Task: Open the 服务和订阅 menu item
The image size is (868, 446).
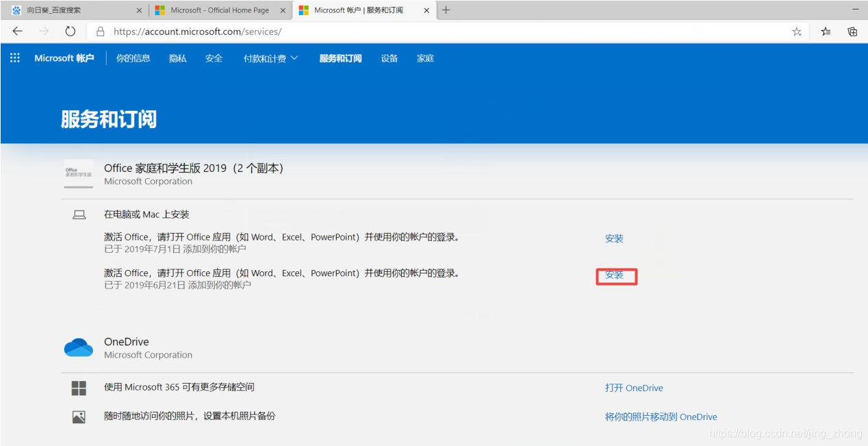Action: [x=341, y=58]
